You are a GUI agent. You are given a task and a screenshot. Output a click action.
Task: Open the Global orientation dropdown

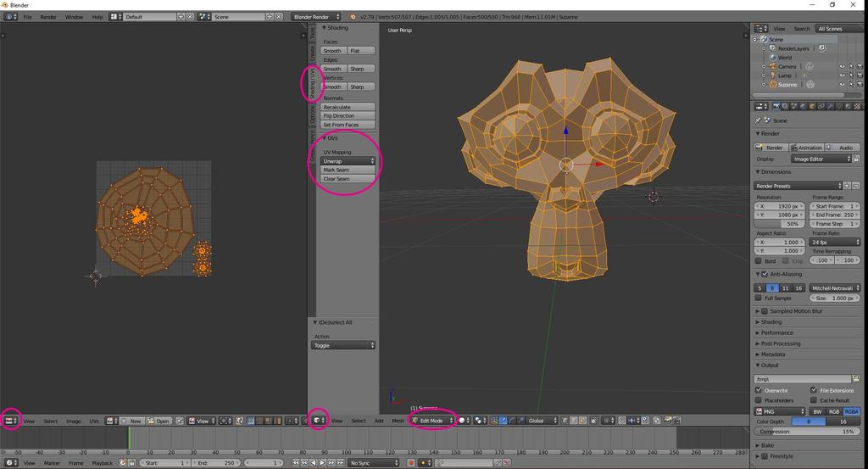542,421
